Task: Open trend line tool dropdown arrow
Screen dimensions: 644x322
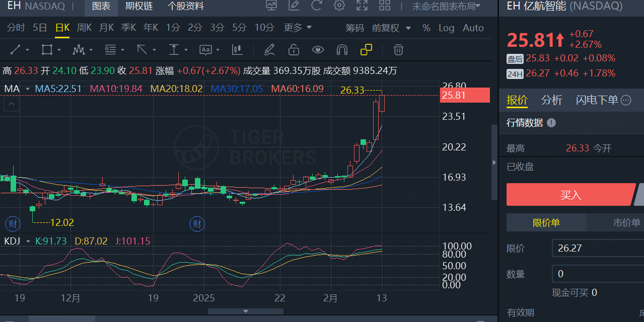Action: [27, 50]
